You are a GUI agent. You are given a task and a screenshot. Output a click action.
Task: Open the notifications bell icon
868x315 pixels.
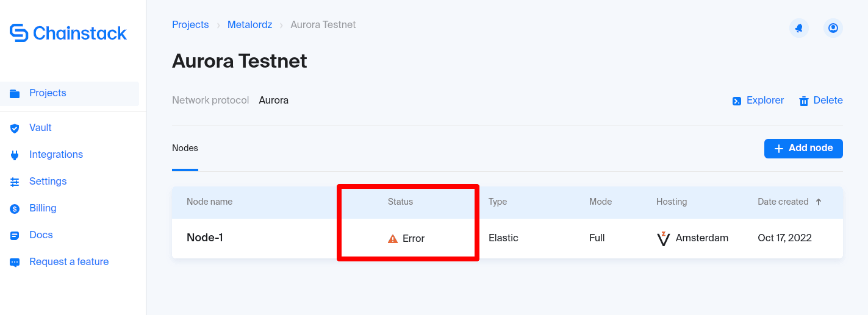799,28
